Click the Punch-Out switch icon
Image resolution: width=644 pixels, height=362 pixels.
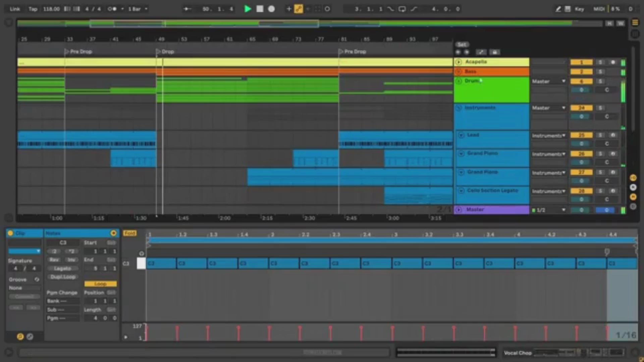(414, 9)
